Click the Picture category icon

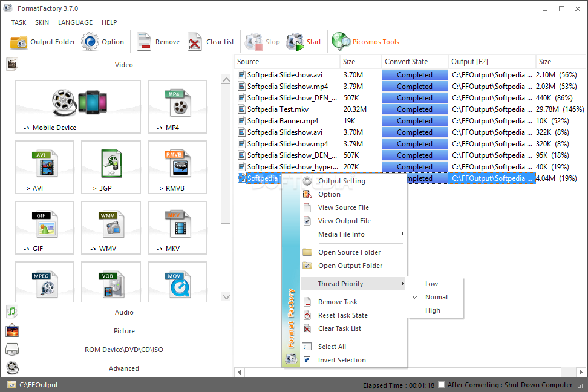pyautogui.click(x=12, y=330)
